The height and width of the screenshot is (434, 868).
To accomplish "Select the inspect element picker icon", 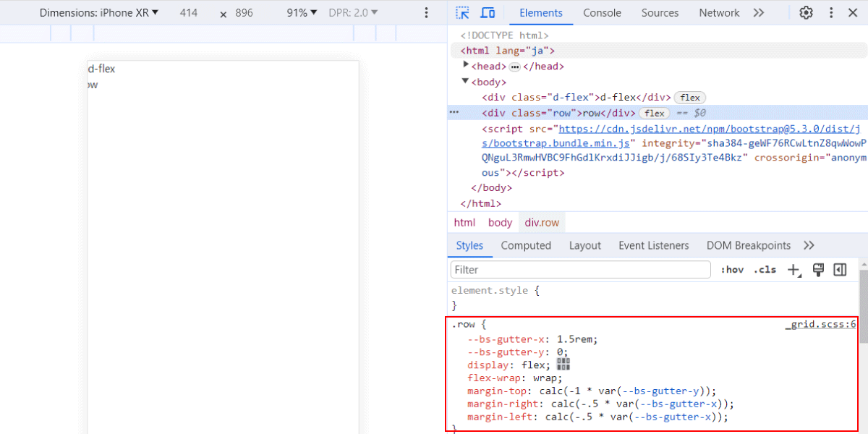I will coord(463,13).
